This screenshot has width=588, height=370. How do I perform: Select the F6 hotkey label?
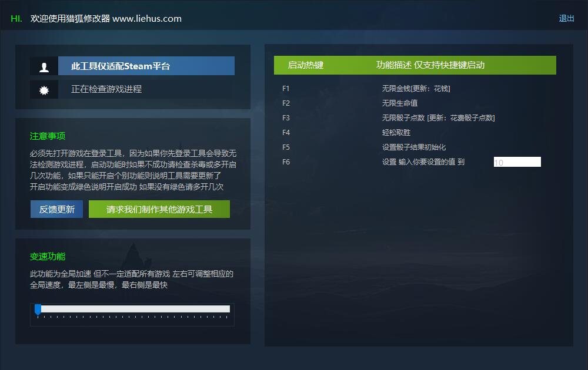point(286,162)
